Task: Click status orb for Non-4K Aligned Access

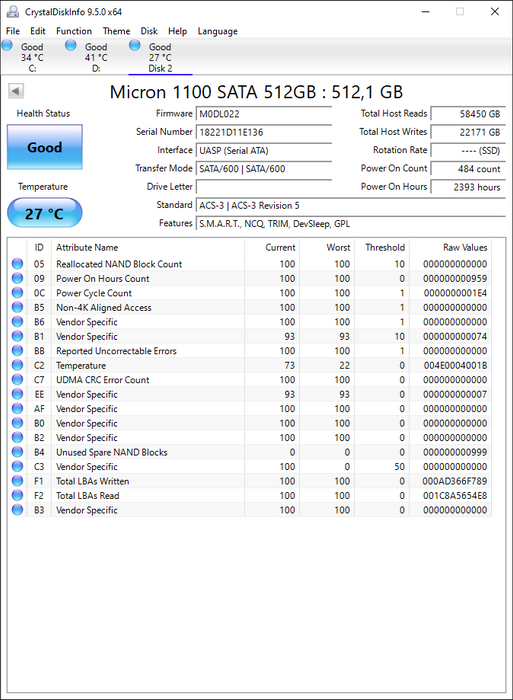Action: (17, 307)
